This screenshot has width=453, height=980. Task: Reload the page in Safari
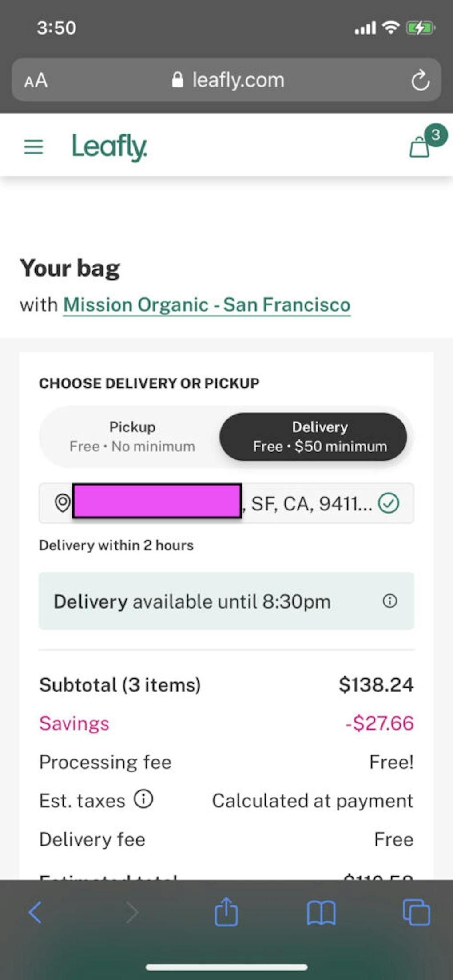tap(420, 80)
